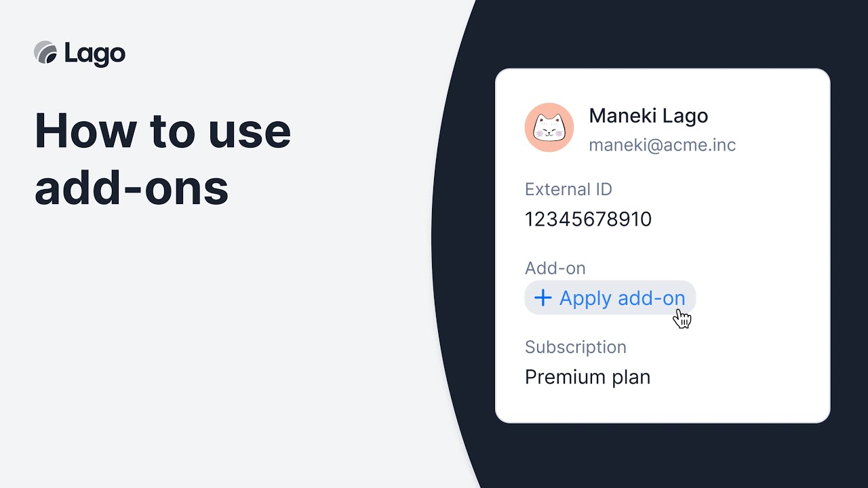The image size is (868, 488).
Task: Click the 'Add-on' section label
Action: (555, 268)
